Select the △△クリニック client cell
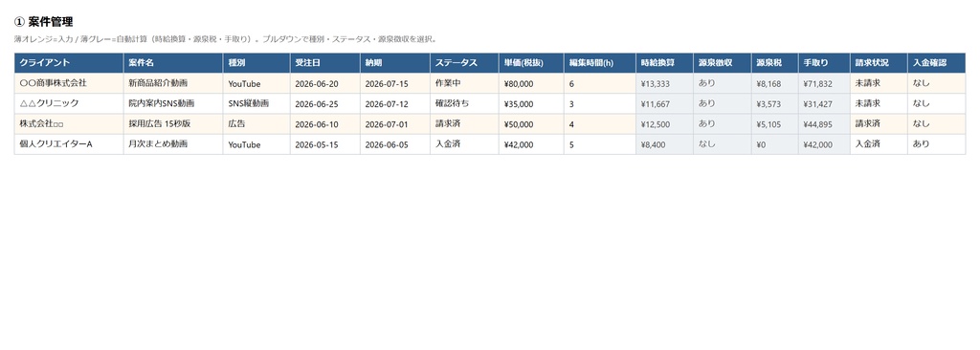This screenshot has height=350, width=980. [69, 103]
